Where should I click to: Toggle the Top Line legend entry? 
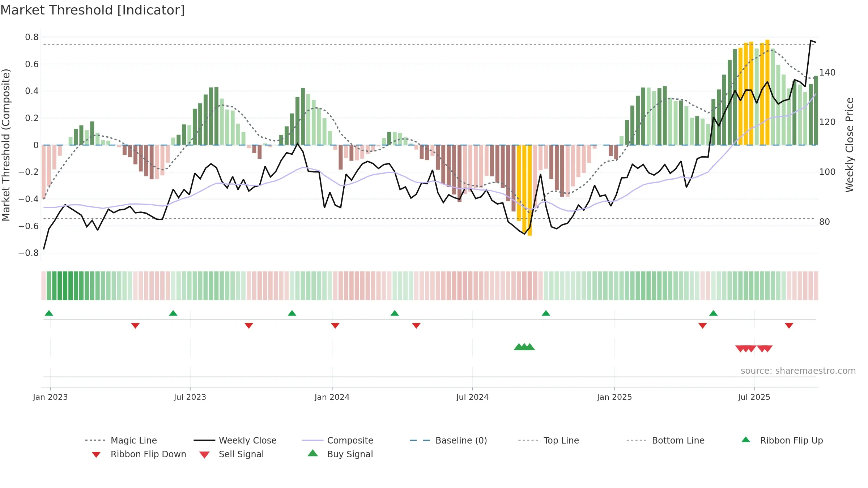point(548,440)
